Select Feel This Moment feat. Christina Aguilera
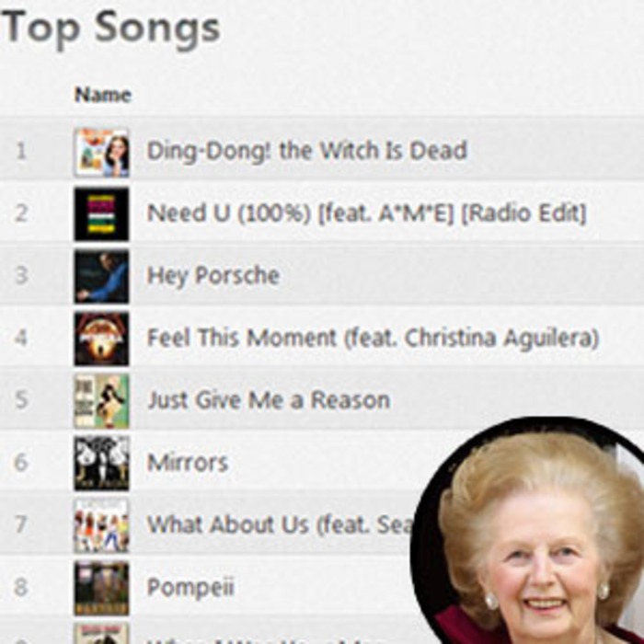 coord(373,338)
